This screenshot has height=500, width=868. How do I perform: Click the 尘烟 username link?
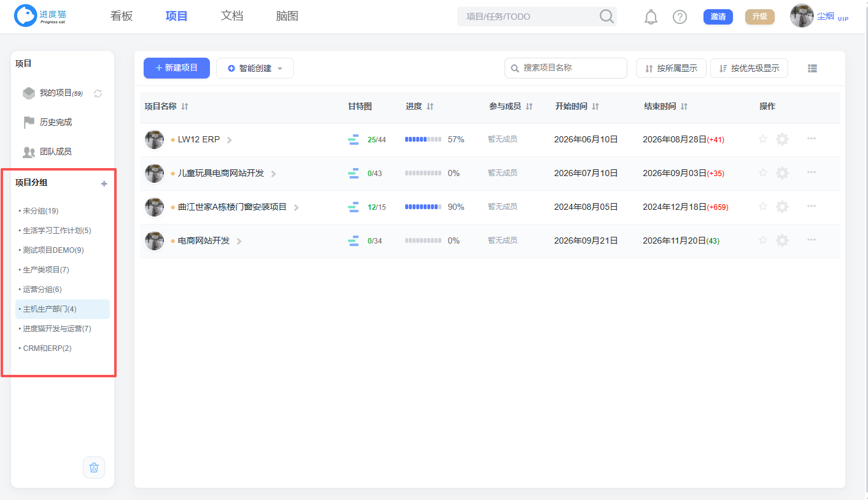[x=825, y=16]
